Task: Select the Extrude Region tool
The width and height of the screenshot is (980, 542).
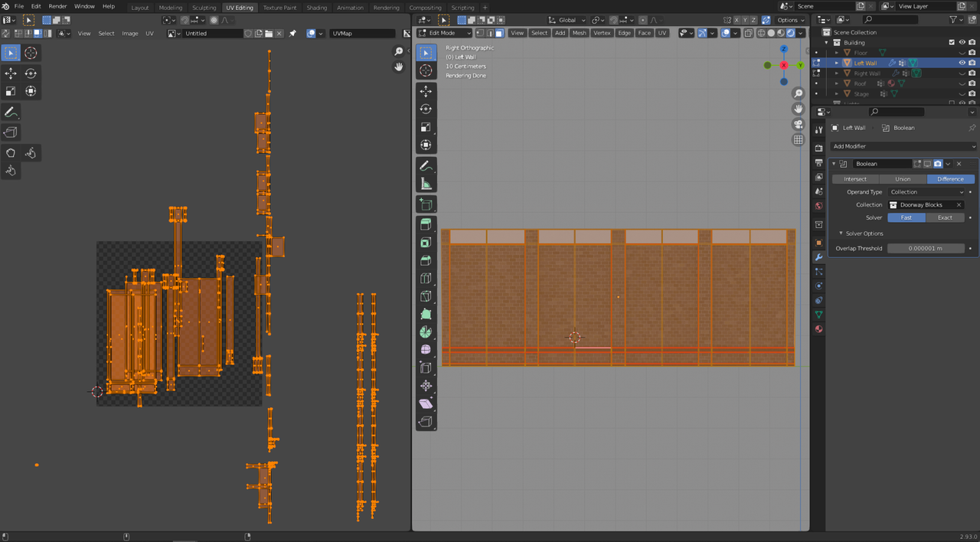Action: (x=426, y=225)
